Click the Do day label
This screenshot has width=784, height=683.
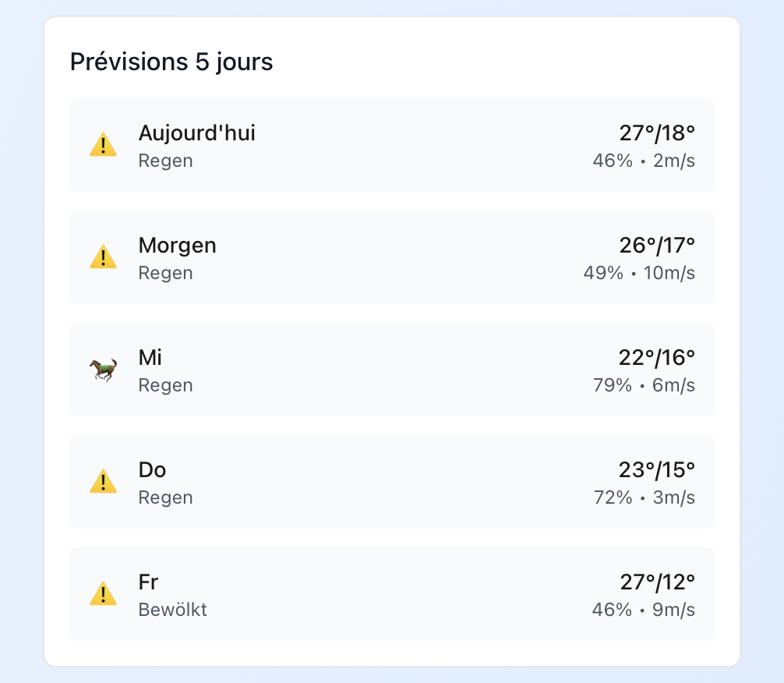152,470
